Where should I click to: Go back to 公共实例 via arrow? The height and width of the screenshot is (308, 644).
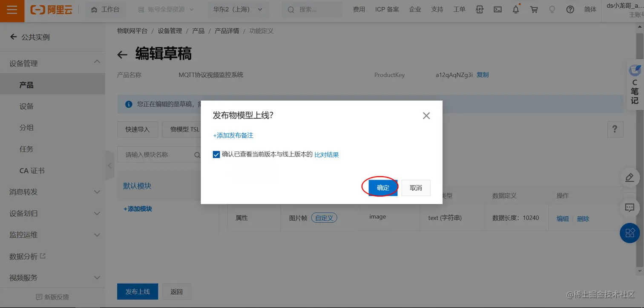(x=14, y=37)
